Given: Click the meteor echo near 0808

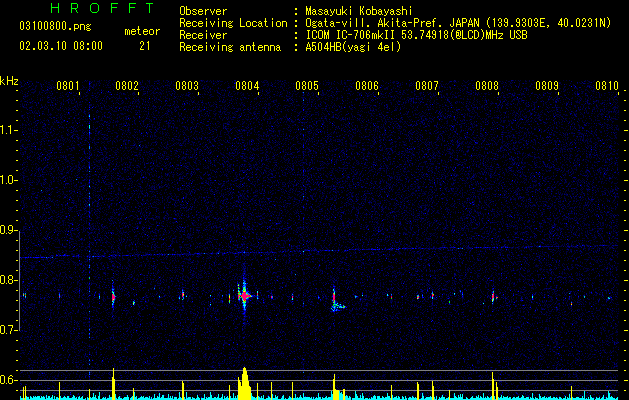Looking at the screenshot, I should (x=494, y=297).
